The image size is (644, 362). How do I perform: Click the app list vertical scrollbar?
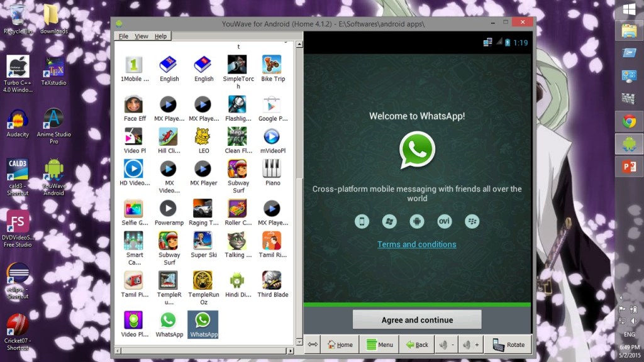pyautogui.click(x=299, y=189)
